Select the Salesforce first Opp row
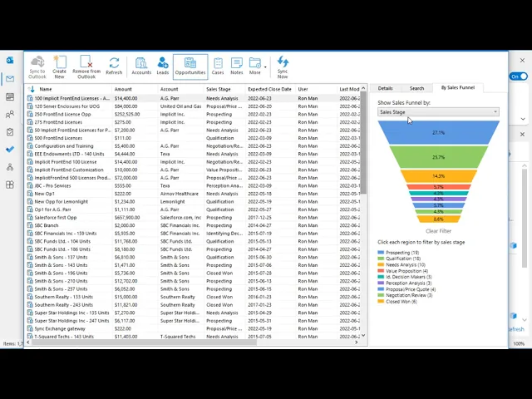 click(x=194, y=218)
